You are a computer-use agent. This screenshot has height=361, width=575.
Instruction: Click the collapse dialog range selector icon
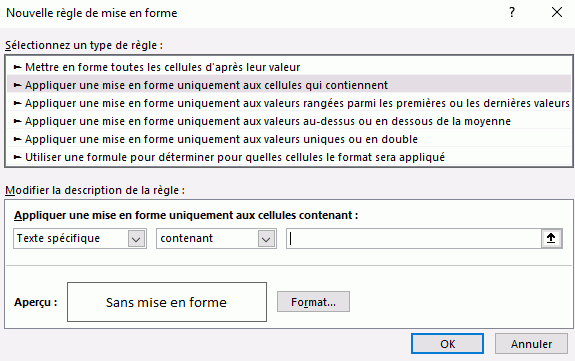pos(551,238)
